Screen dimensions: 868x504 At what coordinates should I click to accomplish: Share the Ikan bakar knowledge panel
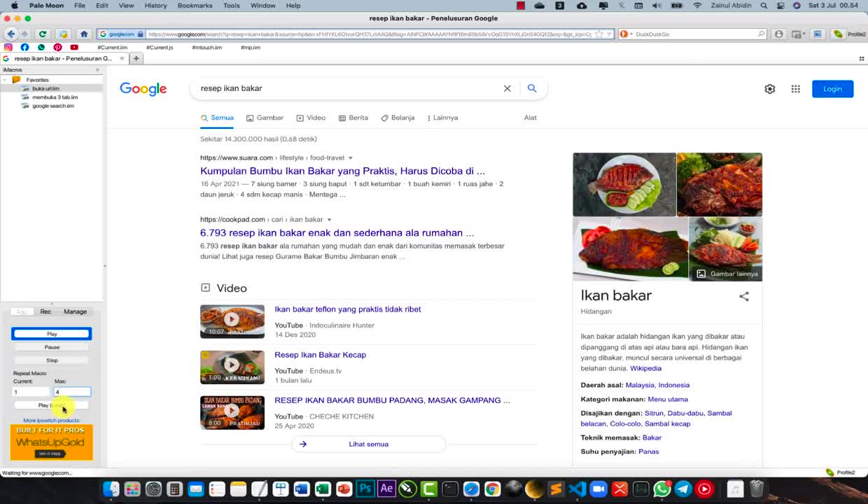(x=744, y=297)
